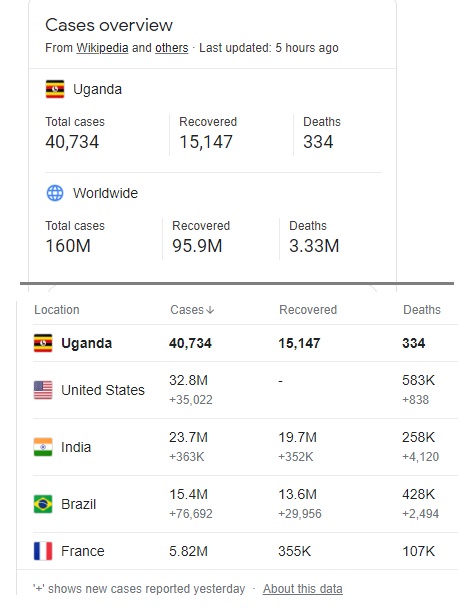Viewport: 458px width, 609px height.
Task: Select the France row name
Action: pyautogui.click(x=83, y=551)
